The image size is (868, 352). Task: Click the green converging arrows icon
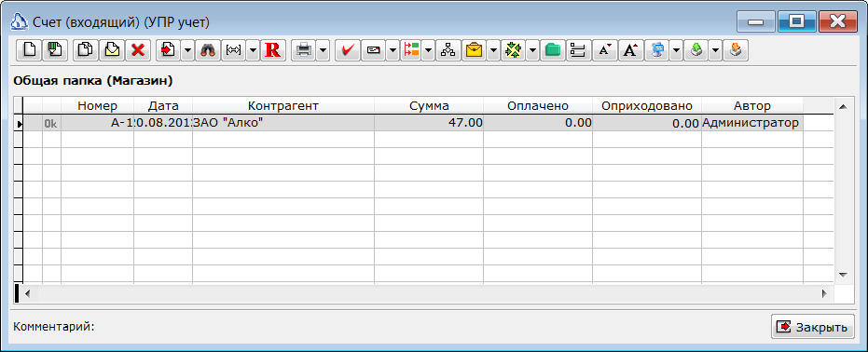(x=513, y=50)
